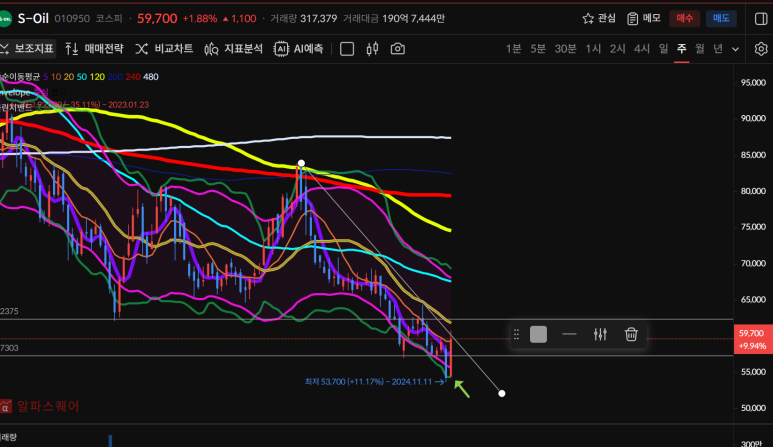Open the 메모 notepad
Viewport: 773px width, 447px height.
click(x=643, y=18)
